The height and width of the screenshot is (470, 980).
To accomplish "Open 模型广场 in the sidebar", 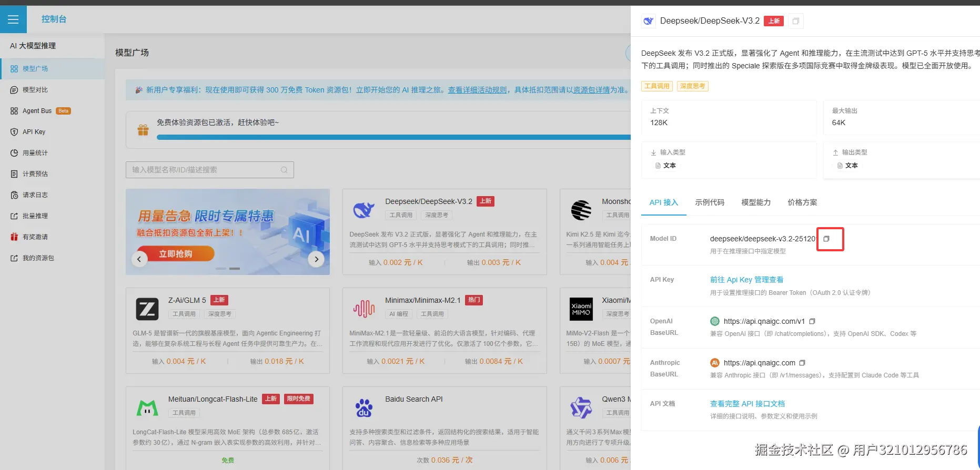I will click(52, 69).
